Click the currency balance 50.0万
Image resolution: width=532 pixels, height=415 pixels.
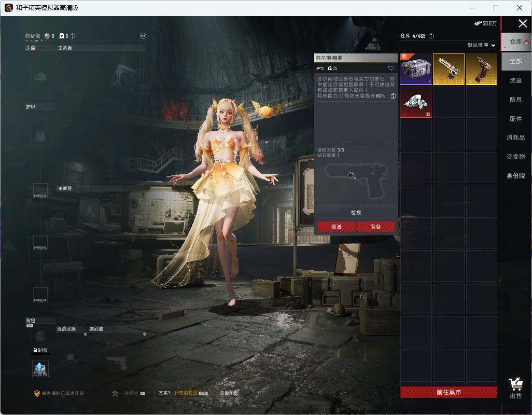point(485,23)
